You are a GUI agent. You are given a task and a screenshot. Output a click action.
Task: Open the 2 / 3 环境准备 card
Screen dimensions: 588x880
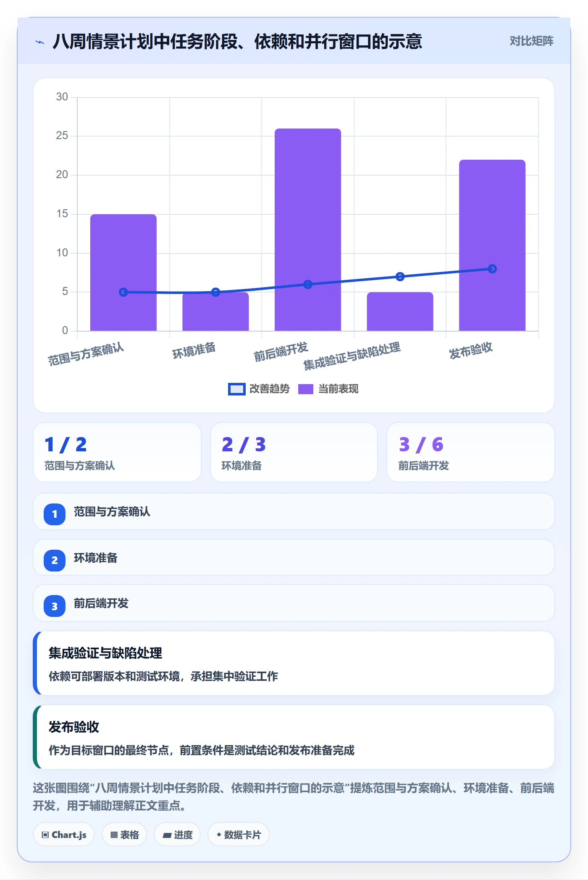point(294,452)
